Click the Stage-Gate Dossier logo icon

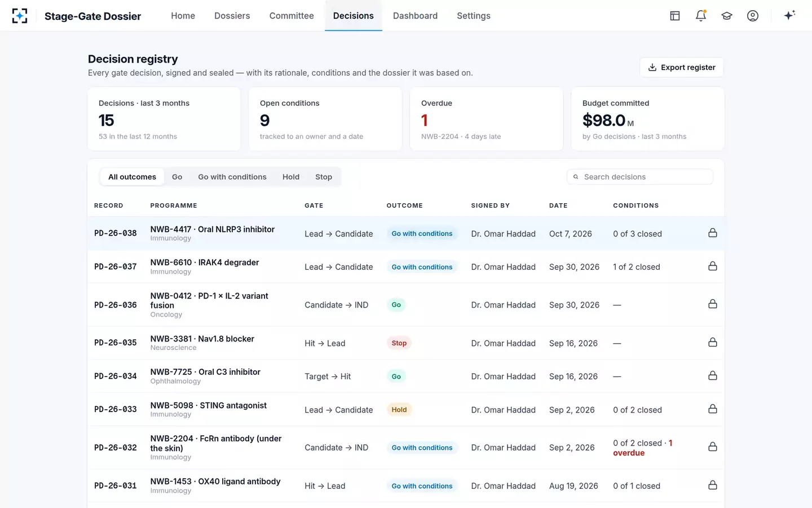pos(20,16)
